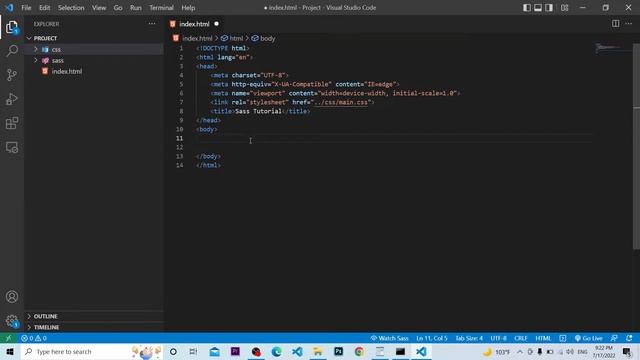Image resolution: width=640 pixels, height=360 pixels.
Task: Toggle the bottom Panel visibility
Action: (x=538, y=8)
